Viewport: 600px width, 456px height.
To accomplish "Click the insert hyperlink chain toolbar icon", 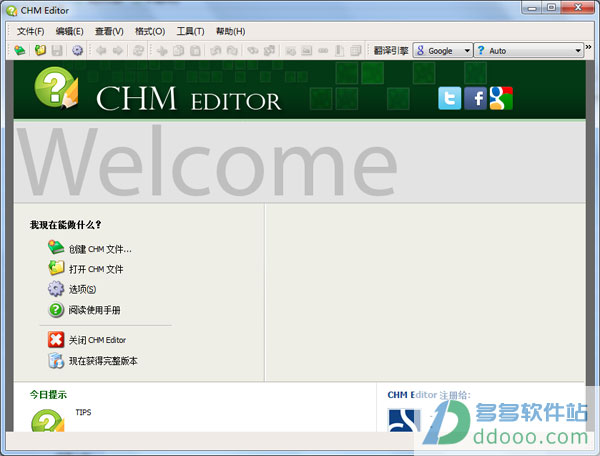I will click(323, 50).
